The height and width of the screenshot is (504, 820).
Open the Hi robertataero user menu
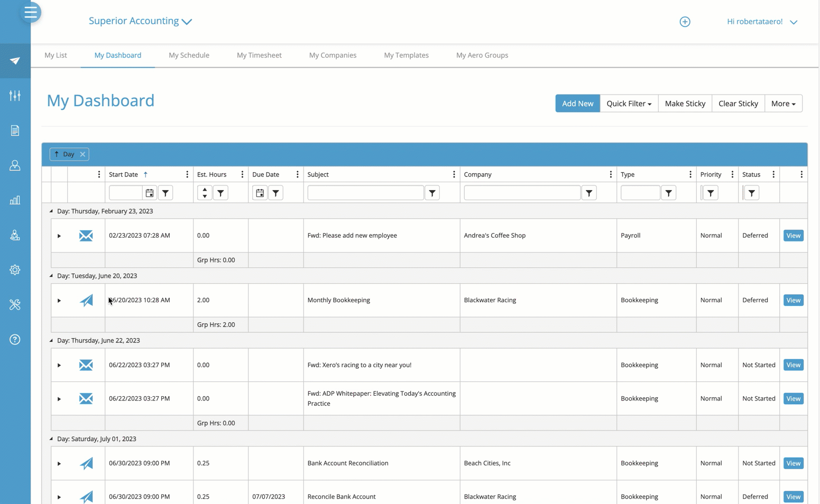click(762, 22)
